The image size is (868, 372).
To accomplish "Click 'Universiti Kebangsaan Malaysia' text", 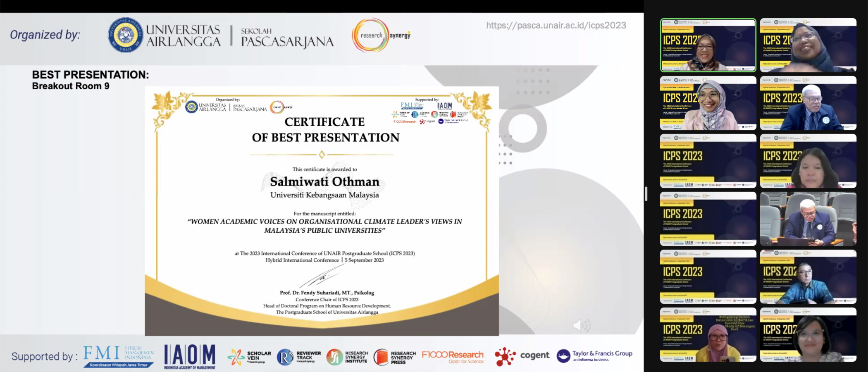I will (x=324, y=195).
